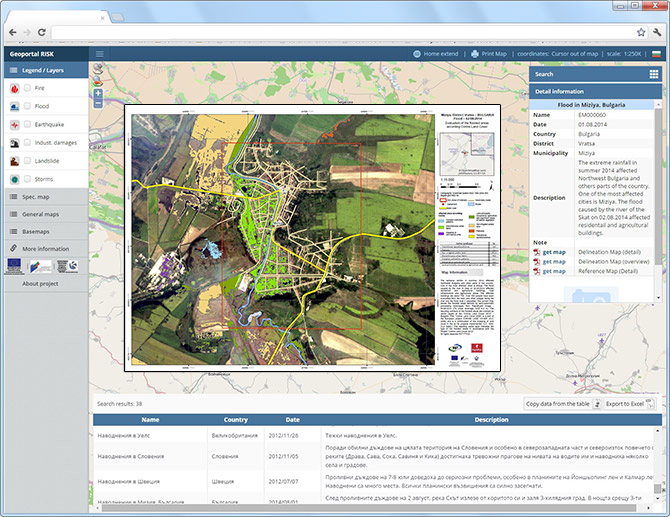The height and width of the screenshot is (517, 670).
Task: Click the Excel icon next to Export to Excel
Action: (x=650, y=403)
